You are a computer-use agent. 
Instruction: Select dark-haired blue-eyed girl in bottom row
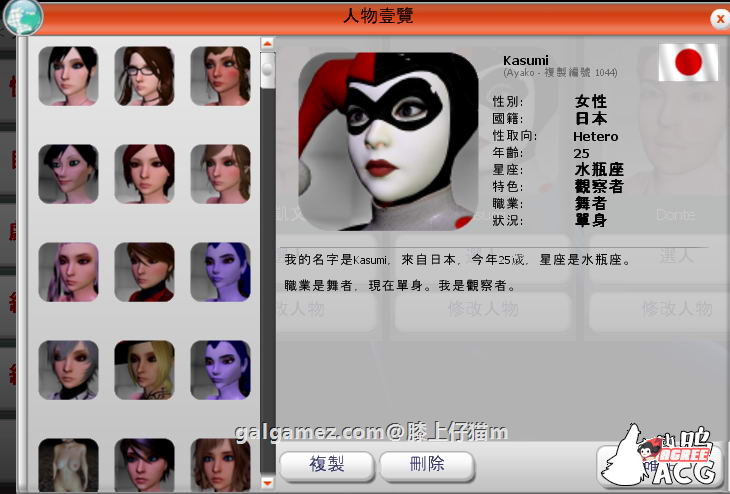144,465
